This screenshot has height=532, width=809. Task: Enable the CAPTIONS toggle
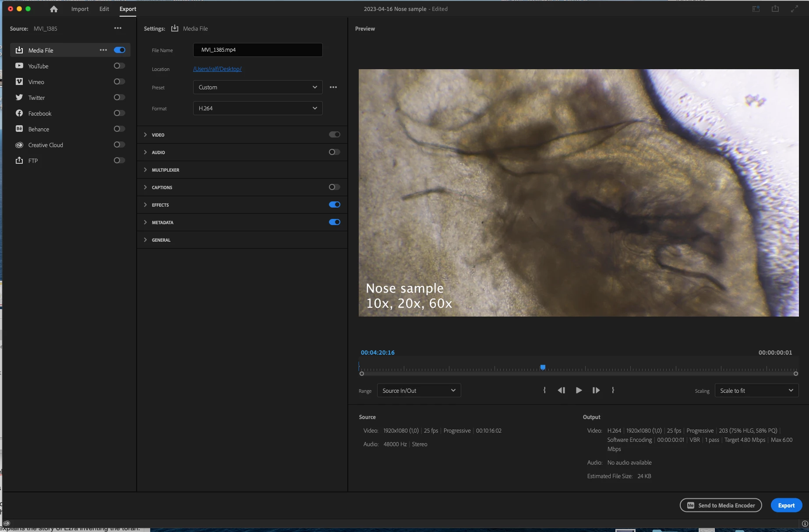tap(335, 187)
